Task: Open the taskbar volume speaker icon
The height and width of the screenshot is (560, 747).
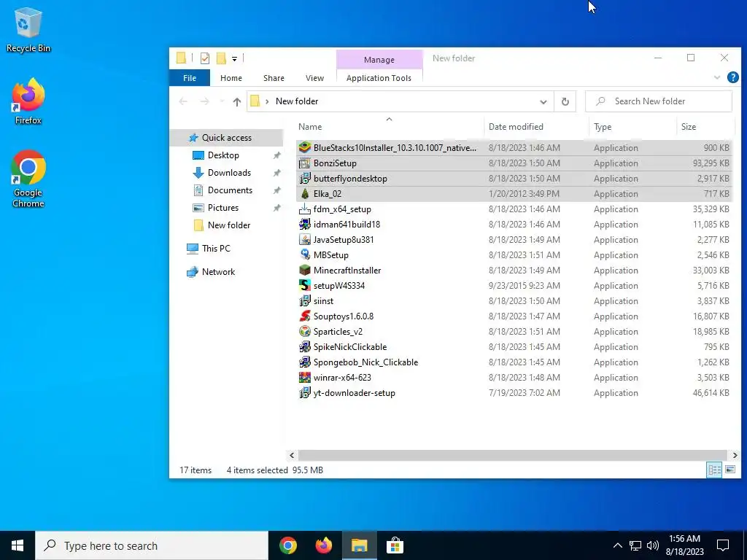Action: click(x=653, y=545)
